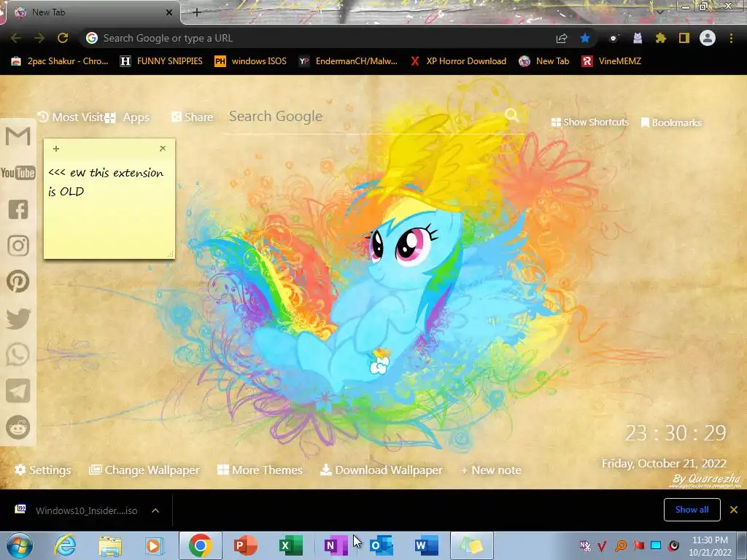Open a new tab with plus button
747x560 pixels.
point(197,12)
